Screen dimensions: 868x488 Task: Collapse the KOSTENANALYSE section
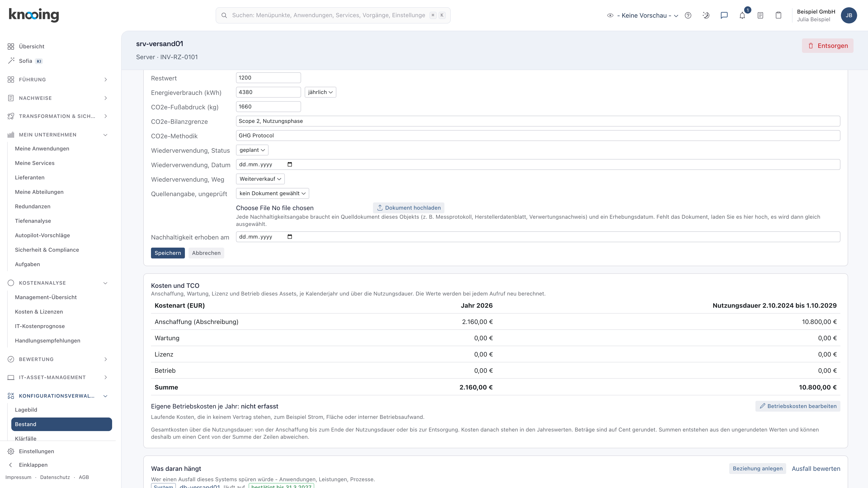click(x=58, y=283)
